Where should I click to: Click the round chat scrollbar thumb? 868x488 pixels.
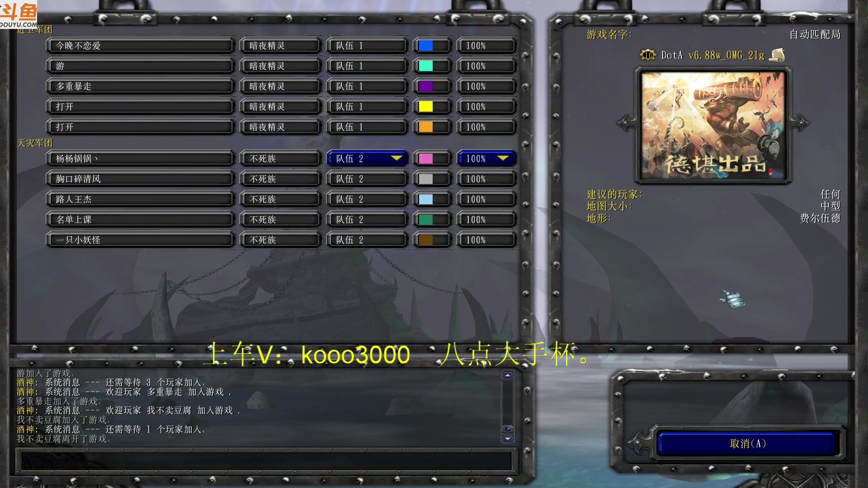[x=508, y=429]
